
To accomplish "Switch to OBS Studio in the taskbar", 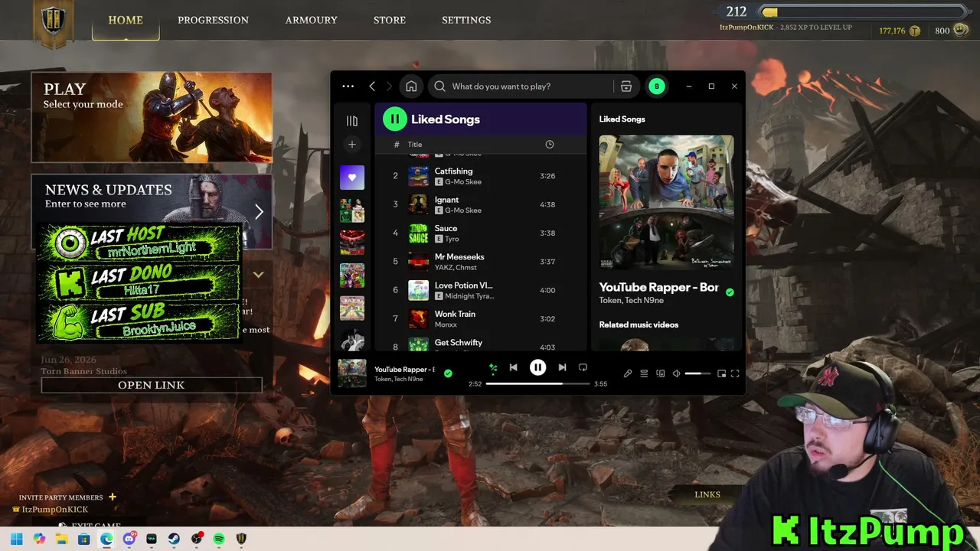I will click(x=197, y=539).
